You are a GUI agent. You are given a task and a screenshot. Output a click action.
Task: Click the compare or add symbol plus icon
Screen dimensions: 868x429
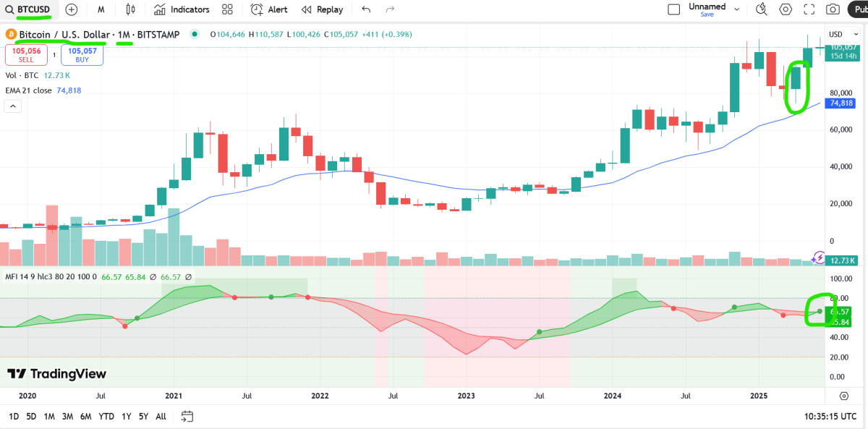[x=71, y=9]
